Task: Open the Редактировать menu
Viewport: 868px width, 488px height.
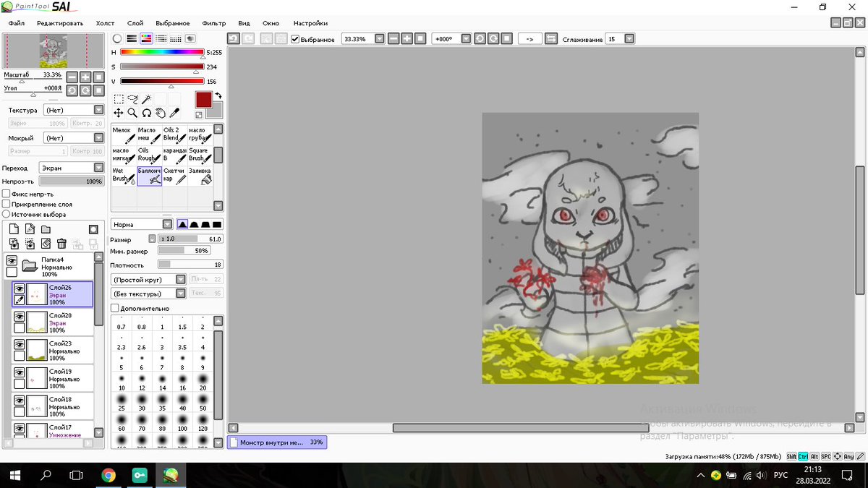Action: (60, 23)
